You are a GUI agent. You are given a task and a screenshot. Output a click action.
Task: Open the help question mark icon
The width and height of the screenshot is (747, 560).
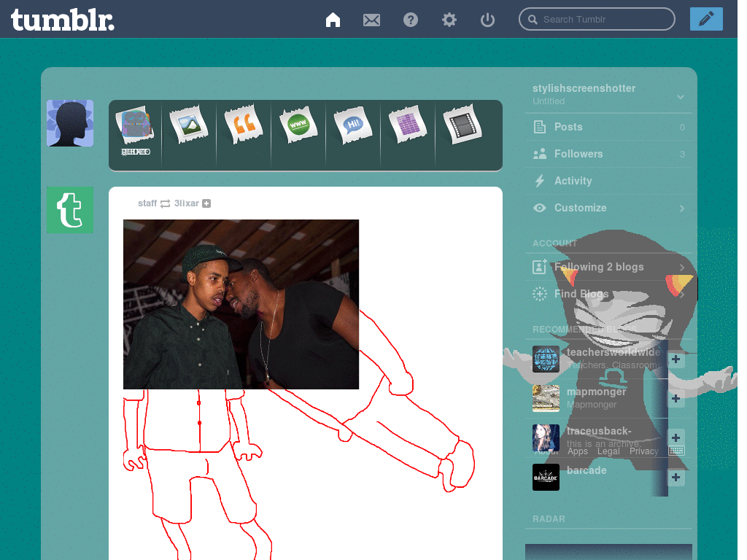tap(410, 20)
